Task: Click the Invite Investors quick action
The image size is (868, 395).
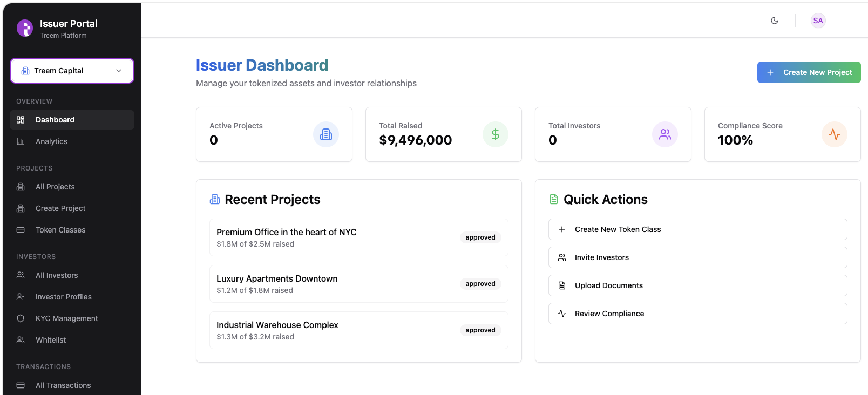Action: 697,257
